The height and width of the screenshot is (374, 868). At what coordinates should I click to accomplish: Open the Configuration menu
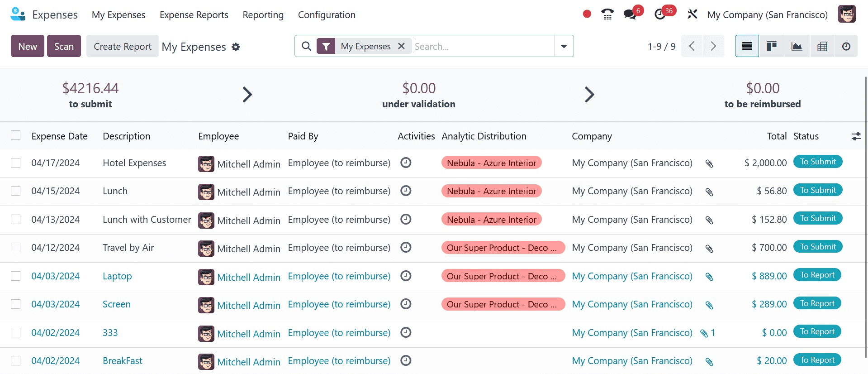pyautogui.click(x=327, y=14)
